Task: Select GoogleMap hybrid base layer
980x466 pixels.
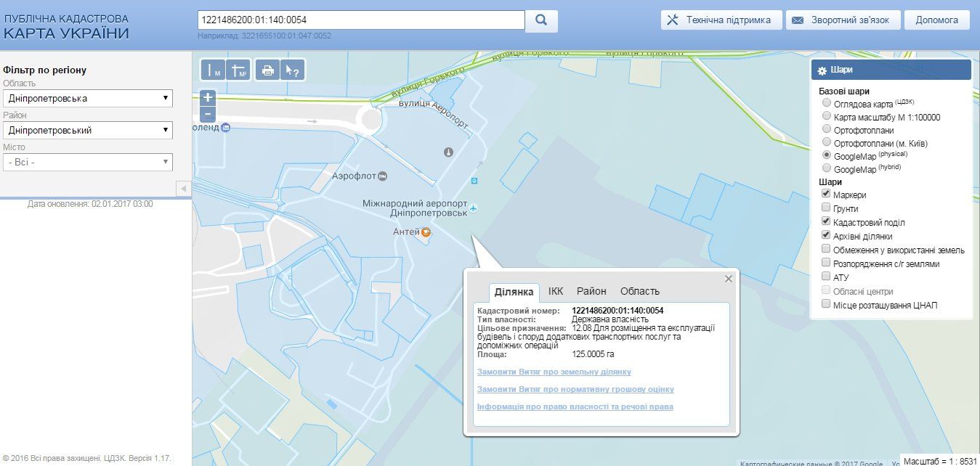Action: coord(826,168)
